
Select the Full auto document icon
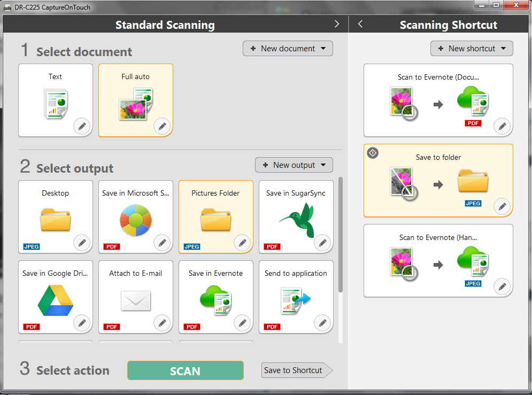tap(136, 103)
